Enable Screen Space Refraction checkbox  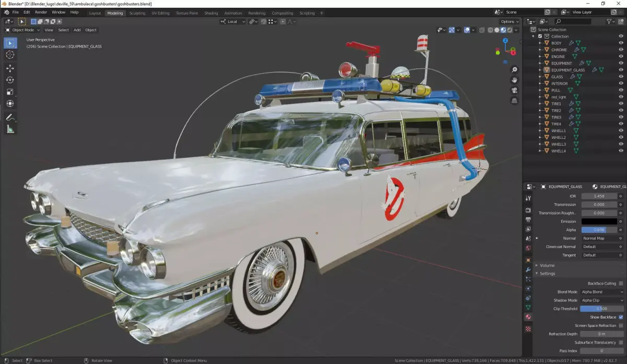click(x=621, y=325)
